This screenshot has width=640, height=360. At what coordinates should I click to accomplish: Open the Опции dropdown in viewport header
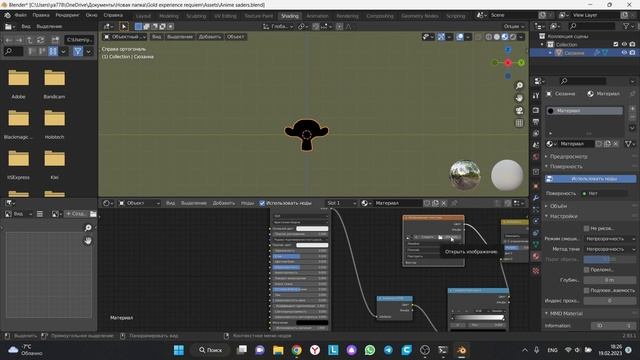pos(514,27)
